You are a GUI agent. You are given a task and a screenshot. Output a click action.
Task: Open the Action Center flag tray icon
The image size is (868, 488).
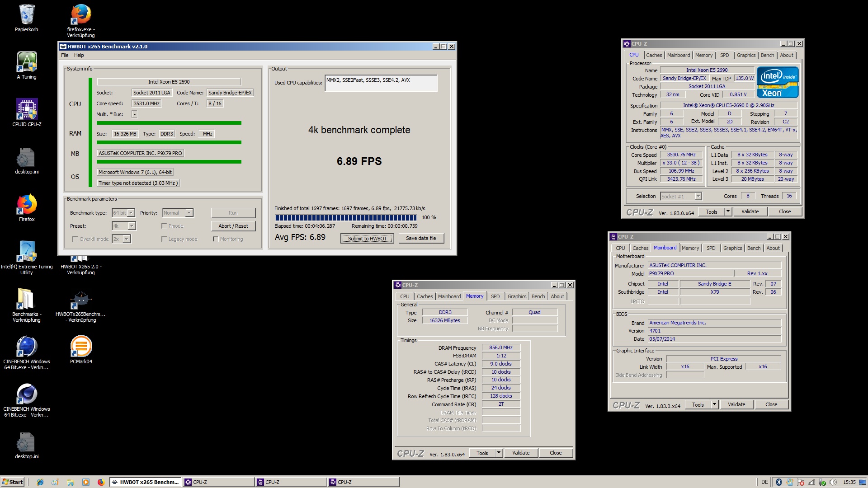pyautogui.click(x=801, y=482)
